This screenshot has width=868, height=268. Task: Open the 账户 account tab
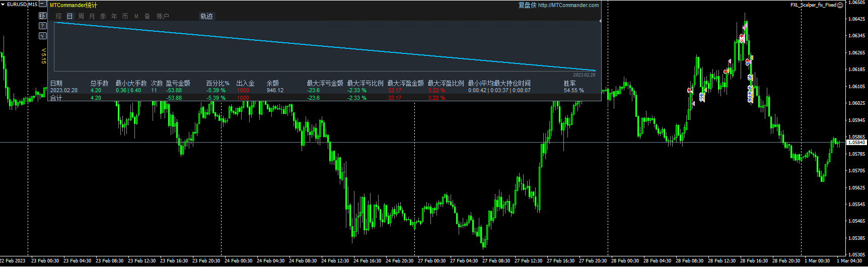click(163, 16)
